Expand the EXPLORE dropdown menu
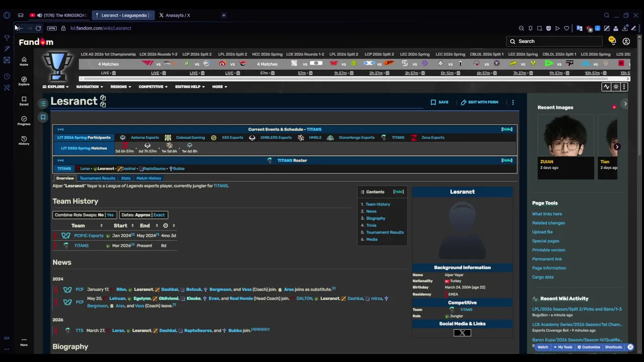Screen dimensions: 644x362 56,86
